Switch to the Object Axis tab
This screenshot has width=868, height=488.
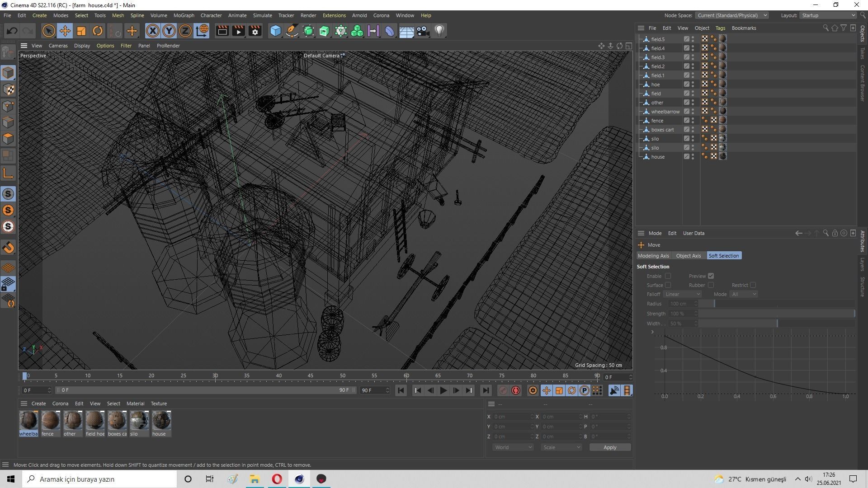pyautogui.click(x=688, y=256)
